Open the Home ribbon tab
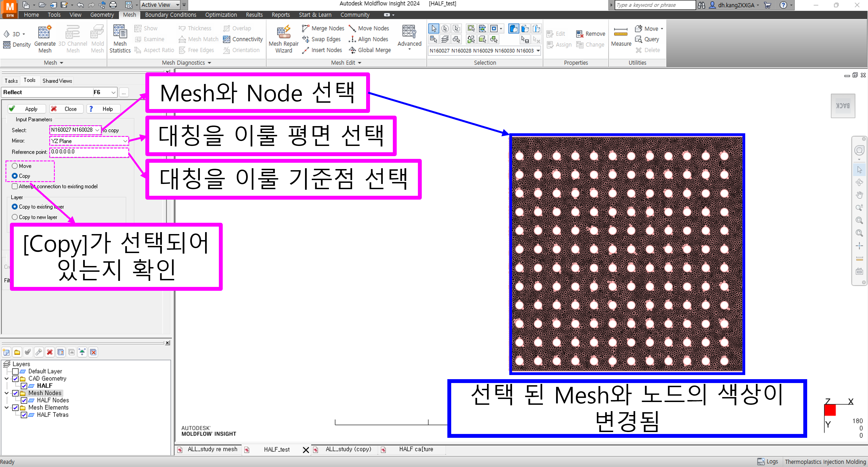Viewport: 868px width, 467px height. pyautogui.click(x=31, y=15)
